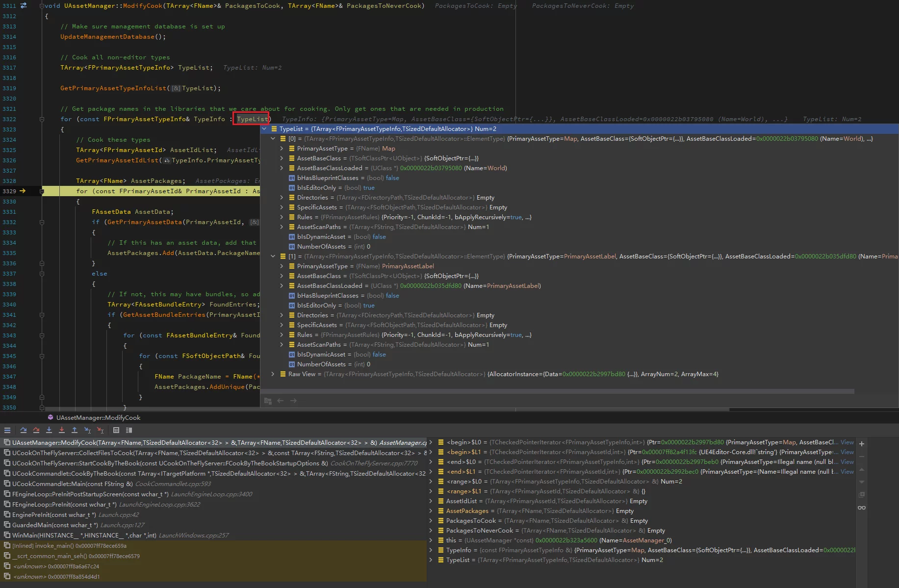Expand the Raw View node
The height and width of the screenshot is (588, 899).
pos(273,374)
